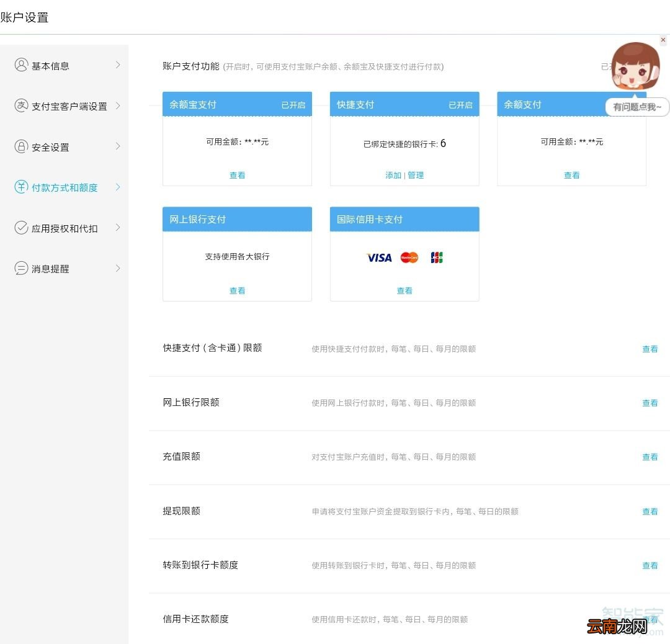Screen dimensions: 670x644
Task: View 转账到银行卡额度 details link
Action: click(x=650, y=565)
